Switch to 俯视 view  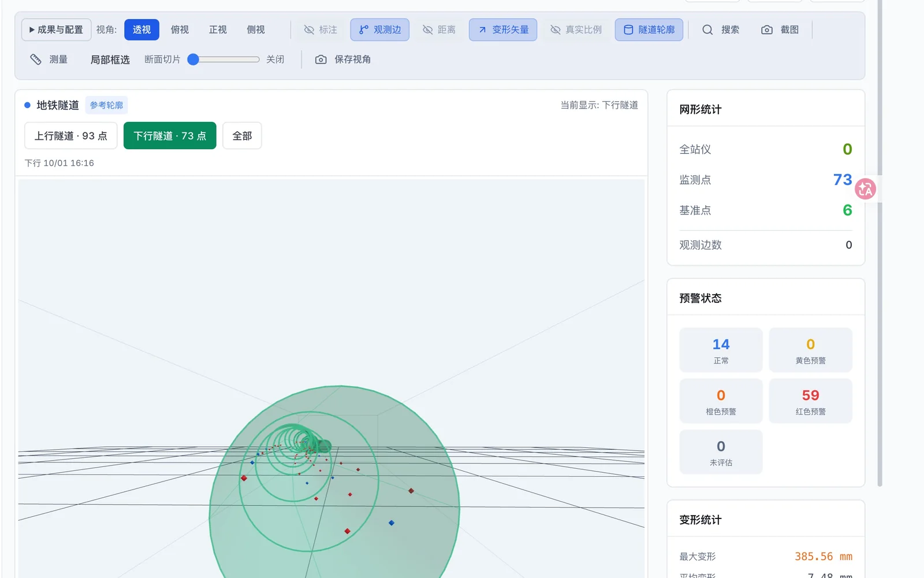click(180, 29)
